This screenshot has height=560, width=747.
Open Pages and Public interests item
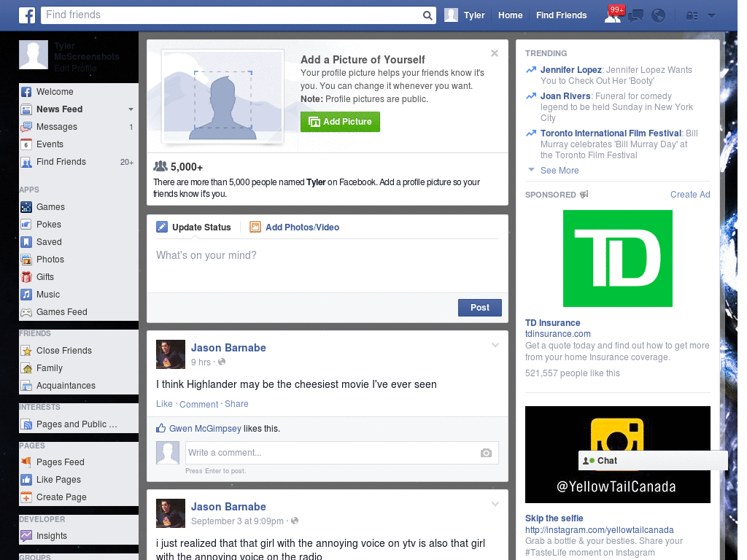pos(78,424)
